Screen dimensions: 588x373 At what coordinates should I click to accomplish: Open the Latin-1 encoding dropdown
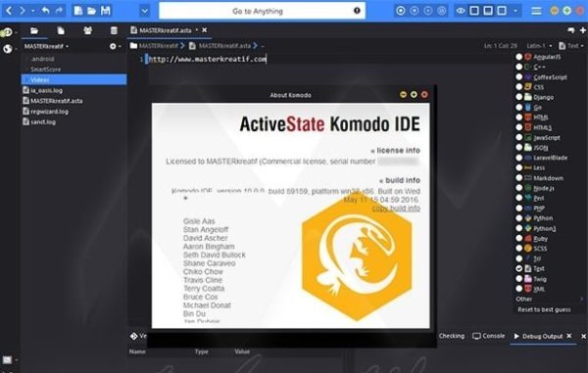pyautogui.click(x=539, y=46)
